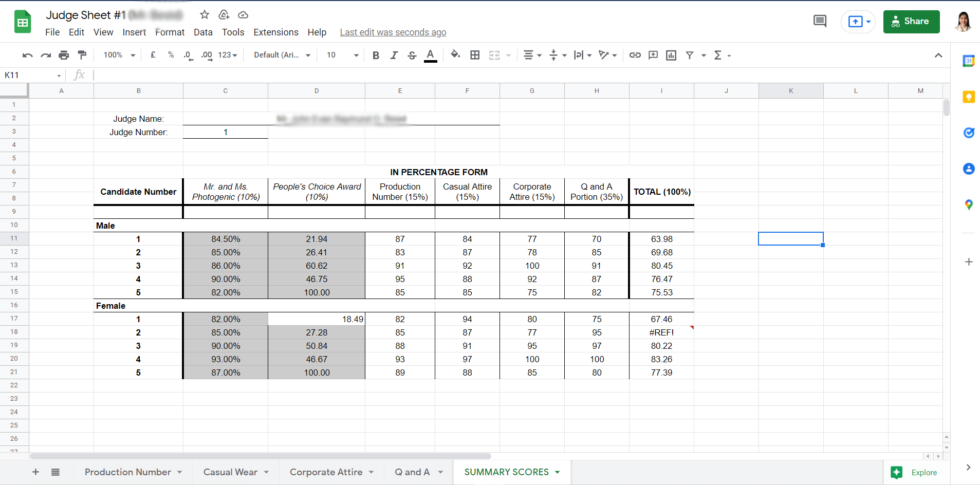
Task: Click the Insert link icon
Action: coord(635,55)
